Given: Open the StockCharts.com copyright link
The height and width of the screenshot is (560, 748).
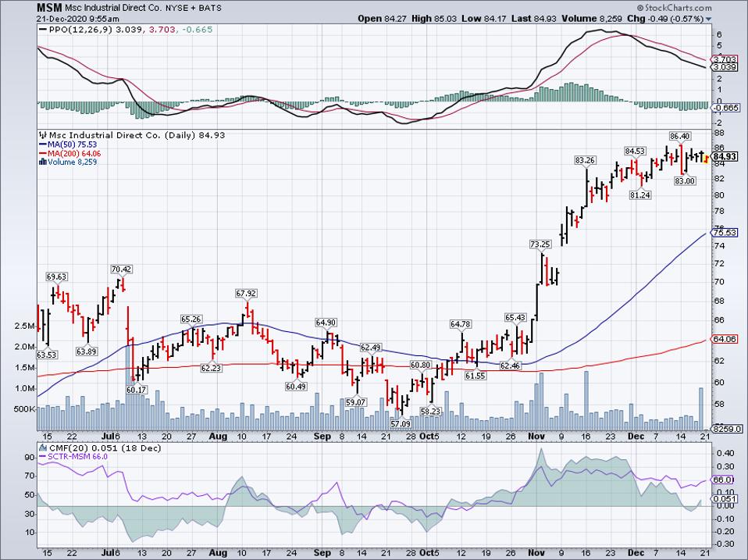Looking at the screenshot, I should coord(674,8).
